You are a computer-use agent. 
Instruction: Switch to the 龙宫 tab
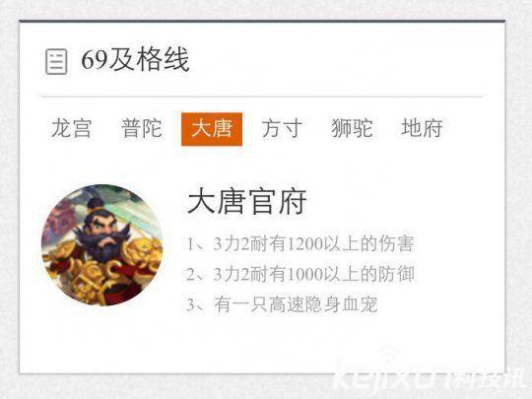pos(72,129)
